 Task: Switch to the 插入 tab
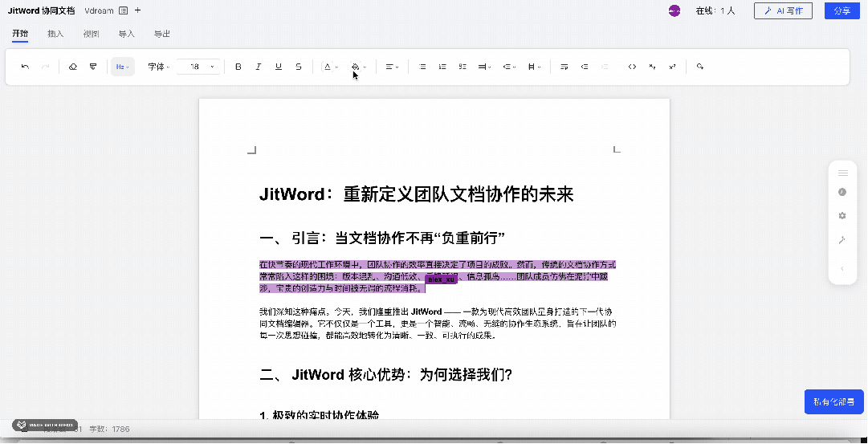(56, 34)
